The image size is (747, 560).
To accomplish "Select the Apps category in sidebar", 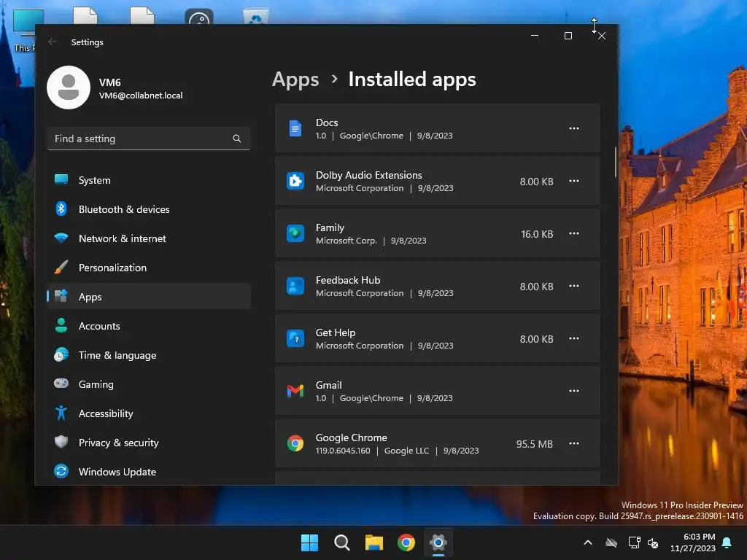I will [x=149, y=297].
